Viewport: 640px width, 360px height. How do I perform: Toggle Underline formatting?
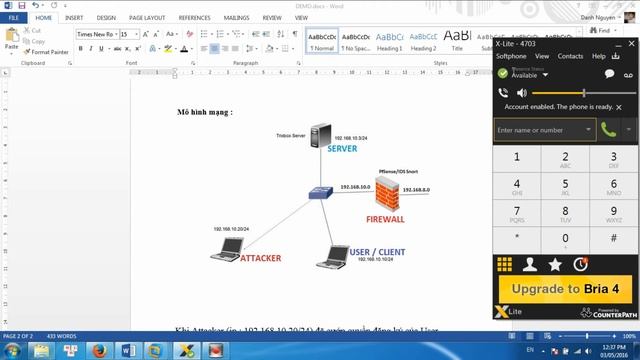pyautogui.click(x=101, y=49)
